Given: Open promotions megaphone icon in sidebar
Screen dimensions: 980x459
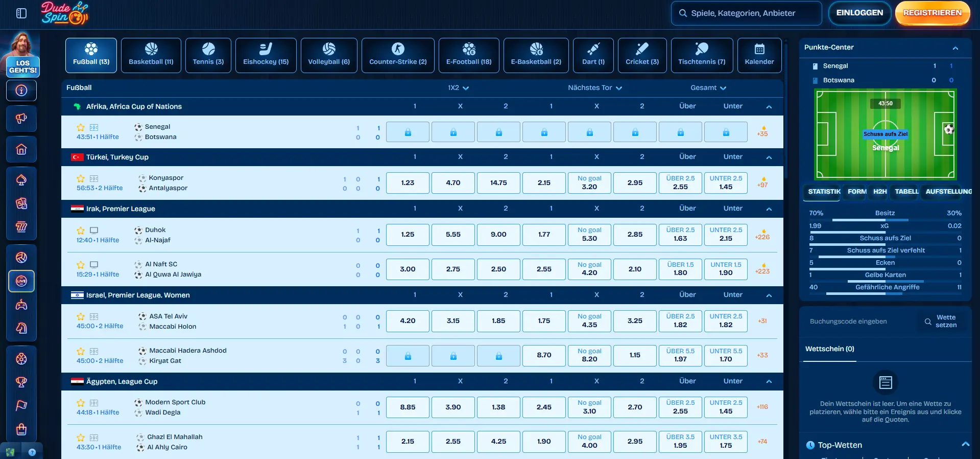Looking at the screenshot, I should click(x=21, y=119).
